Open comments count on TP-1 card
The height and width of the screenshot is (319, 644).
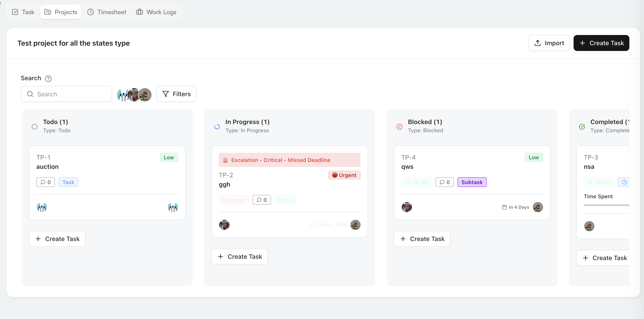pyautogui.click(x=45, y=182)
